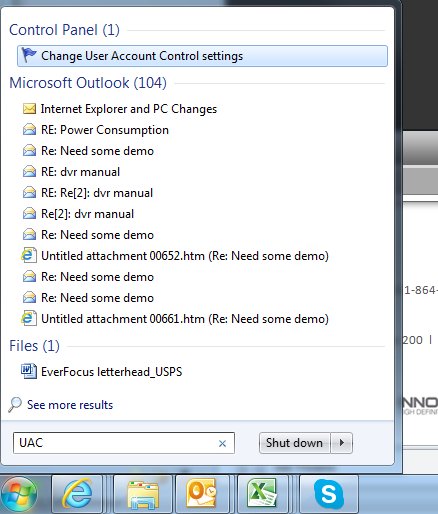Screen dimensions: 438x514
Task: Clear the UAC search text with X
Action: tap(222, 443)
